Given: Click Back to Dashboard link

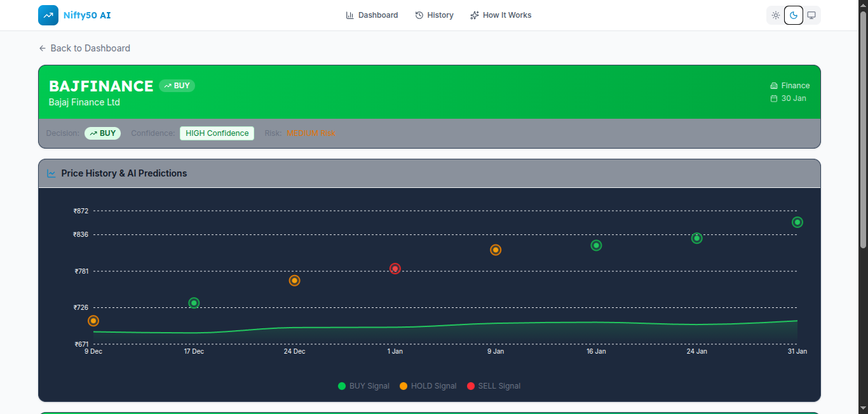Looking at the screenshot, I should pyautogui.click(x=85, y=48).
